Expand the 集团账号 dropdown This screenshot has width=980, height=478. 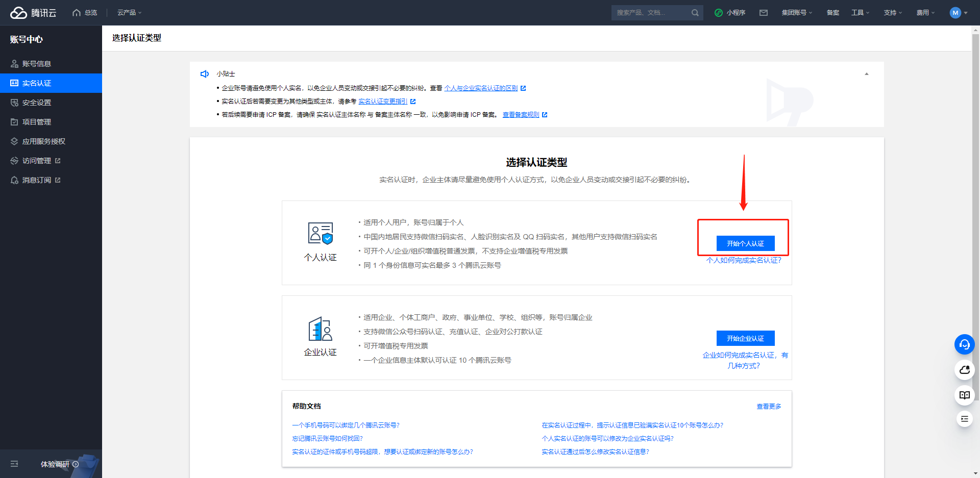(x=797, y=13)
